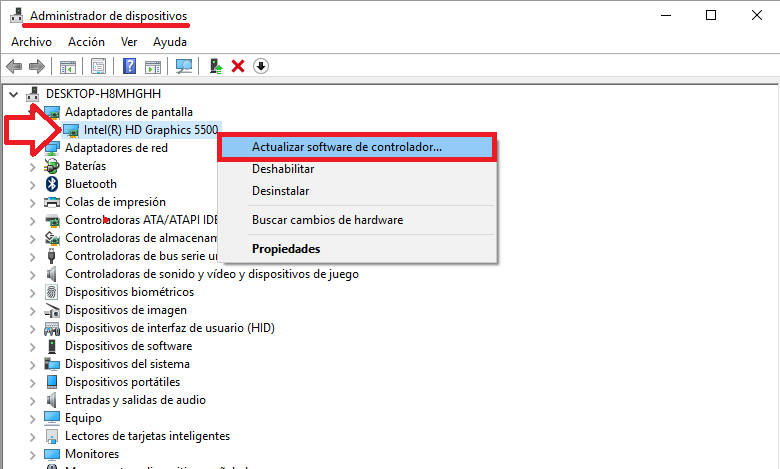Screen dimensions: 780x469
Task: Click the action pane toggle toolbar icon
Action: click(x=153, y=66)
